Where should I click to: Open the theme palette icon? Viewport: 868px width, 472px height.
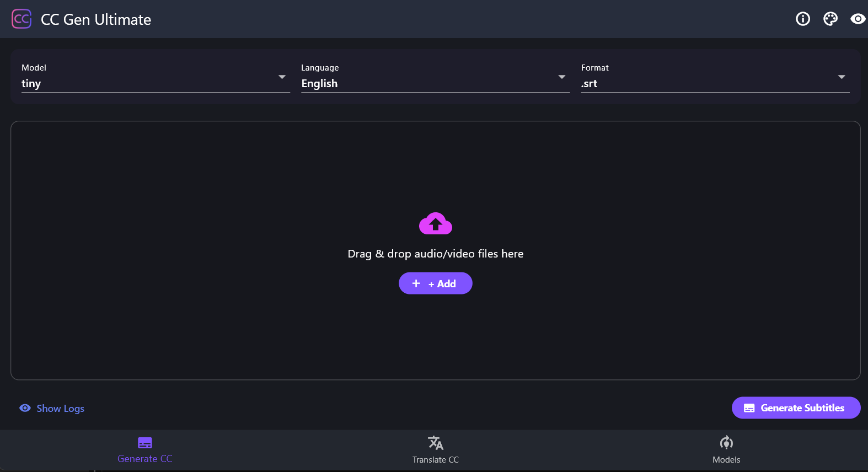(831, 19)
